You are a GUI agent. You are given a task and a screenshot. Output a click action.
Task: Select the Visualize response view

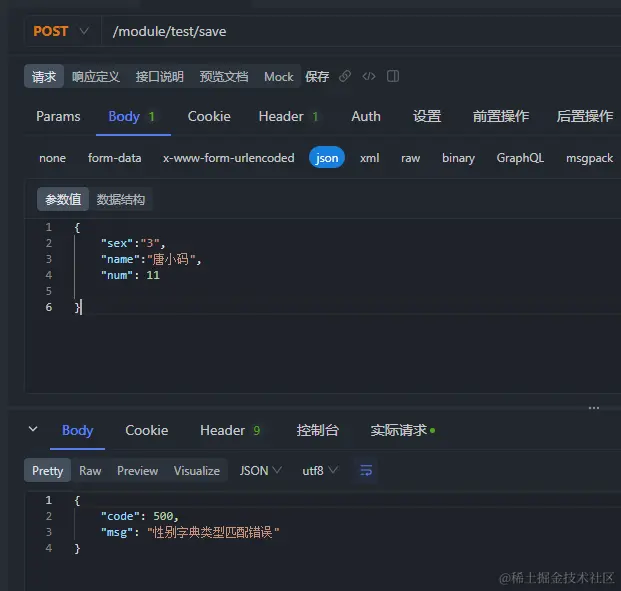click(197, 471)
